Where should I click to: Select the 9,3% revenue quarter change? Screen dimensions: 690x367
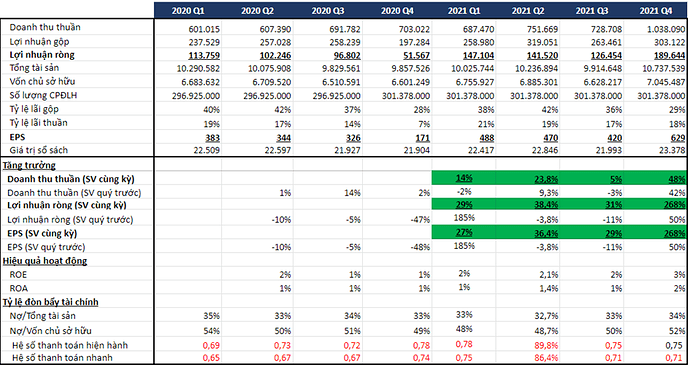(548, 193)
